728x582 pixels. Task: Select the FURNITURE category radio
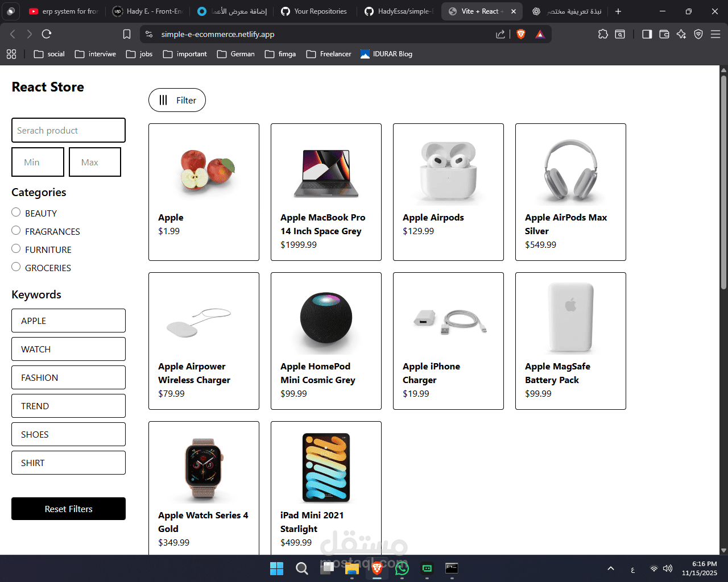tap(16, 248)
